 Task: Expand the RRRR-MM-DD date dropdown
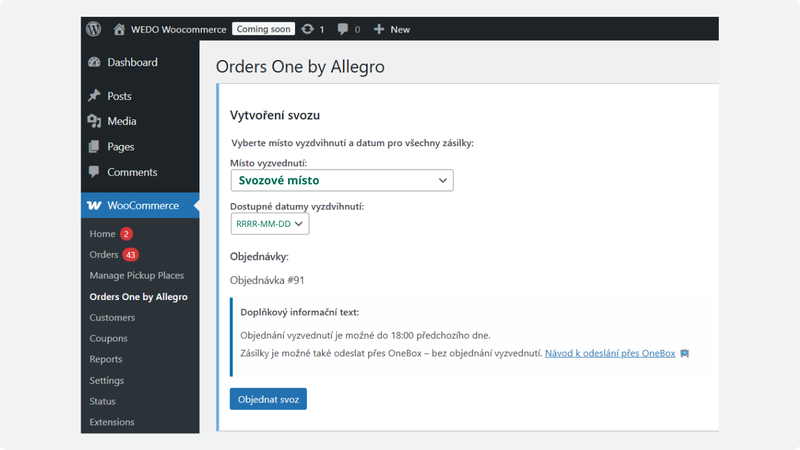(x=270, y=224)
